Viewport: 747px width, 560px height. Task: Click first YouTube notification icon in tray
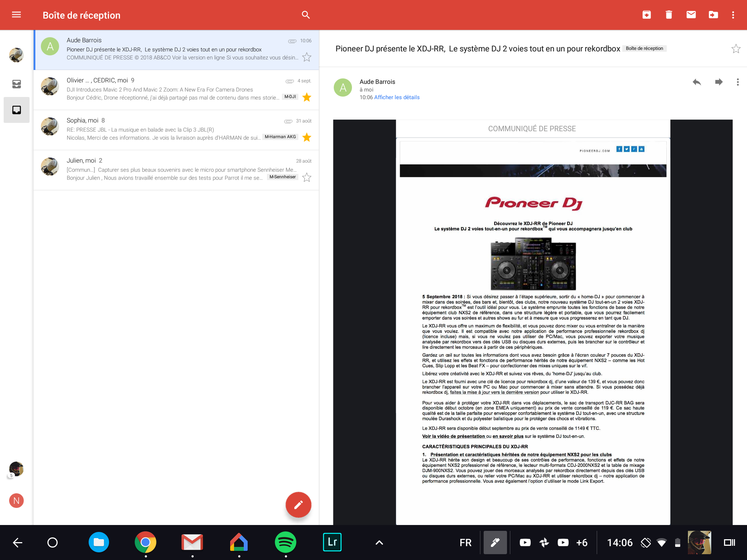point(525,542)
